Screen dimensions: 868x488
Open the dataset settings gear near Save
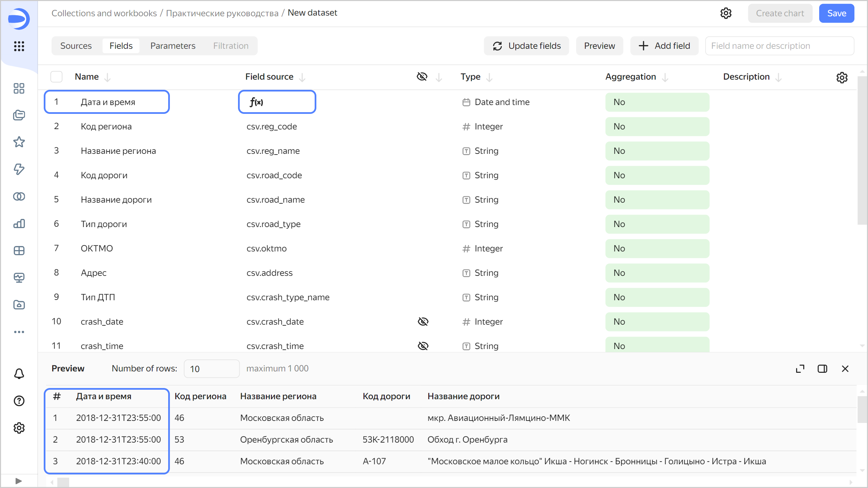click(726, 13)
